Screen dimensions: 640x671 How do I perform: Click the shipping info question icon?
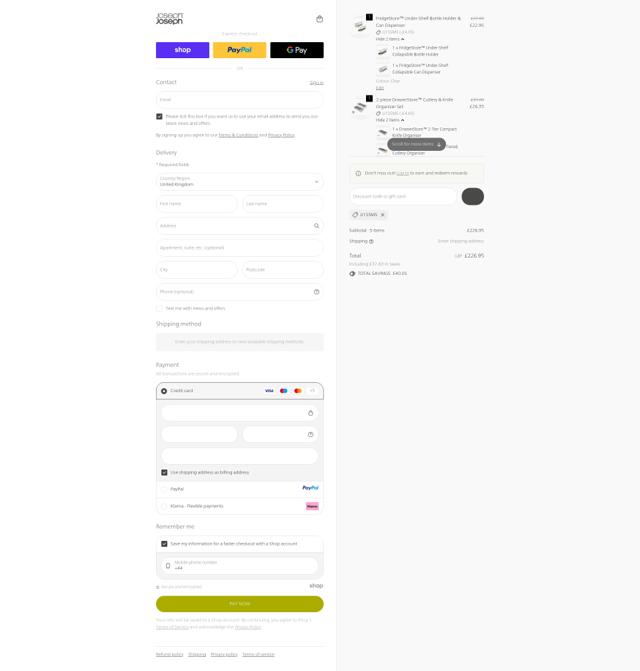pyautogui.click(x=371, y=241)
